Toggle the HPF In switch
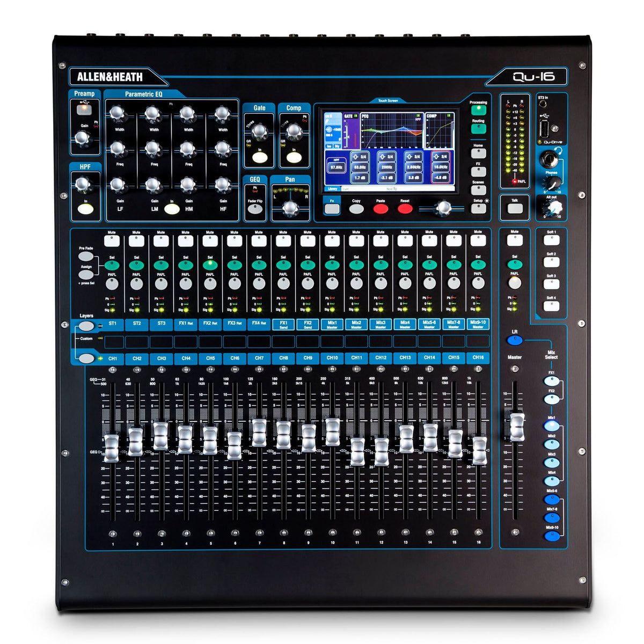Viewport: 644px width, 644px height. click(x=85, y=210)
